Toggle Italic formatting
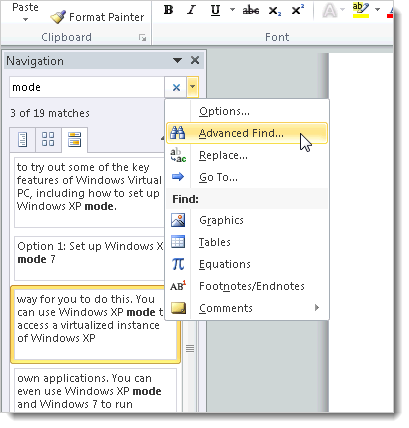Image resolution: width=409 pixels, height=428 pixels. (191, 10)
